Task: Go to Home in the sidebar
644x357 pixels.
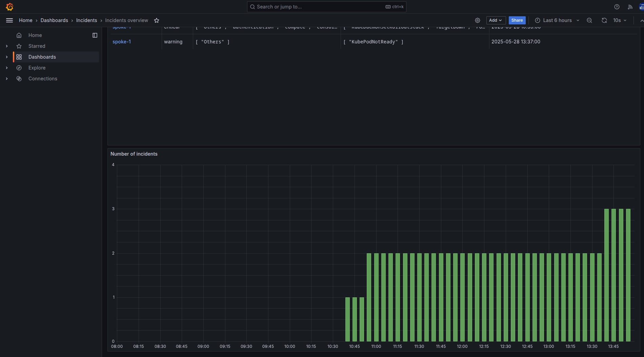Action: [35, 35]
